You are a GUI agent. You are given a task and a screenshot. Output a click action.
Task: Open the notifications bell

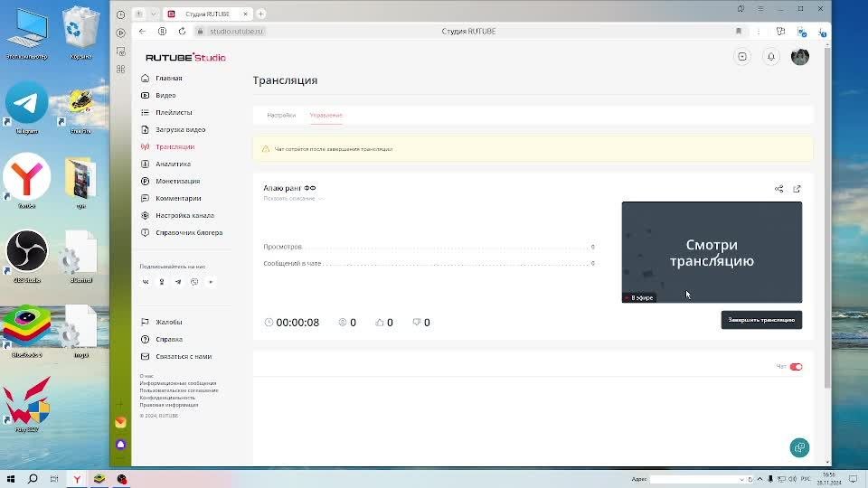point(771,56)
